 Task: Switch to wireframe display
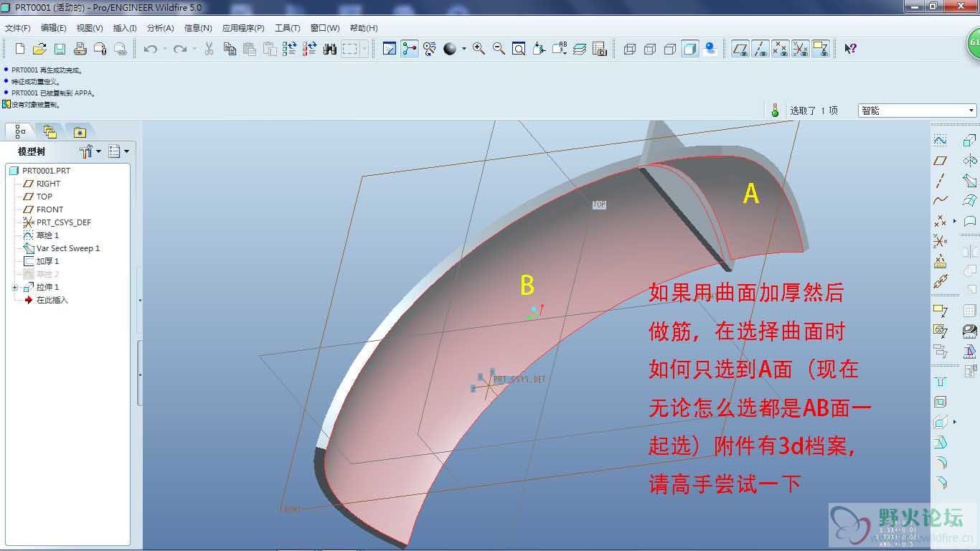(630, 49)
